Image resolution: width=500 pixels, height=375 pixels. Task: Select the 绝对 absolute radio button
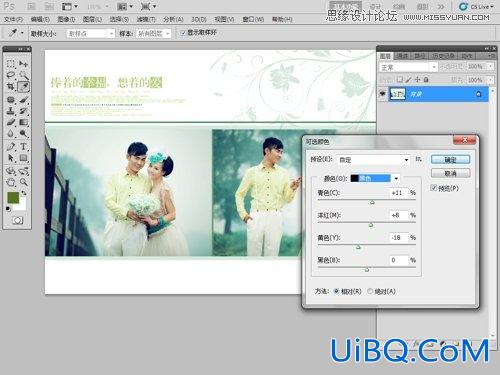tap(370, 291)
